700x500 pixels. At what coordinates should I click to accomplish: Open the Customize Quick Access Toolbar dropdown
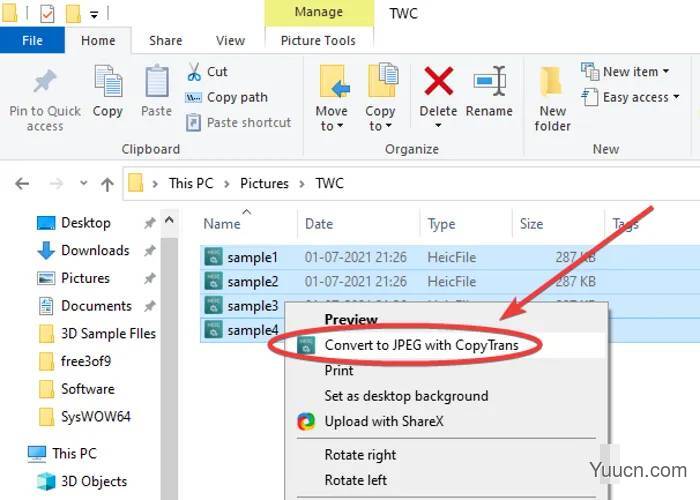[x=94, y=14]
